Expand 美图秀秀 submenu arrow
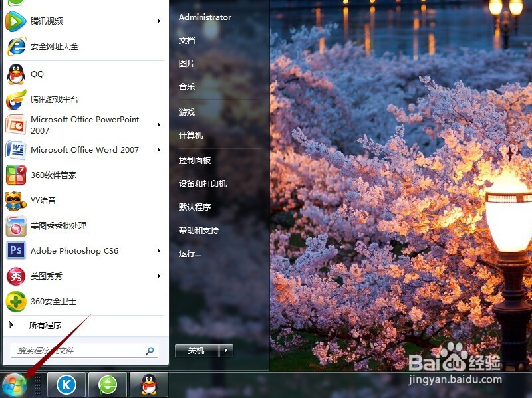532x398 pixels. (159, 276)
